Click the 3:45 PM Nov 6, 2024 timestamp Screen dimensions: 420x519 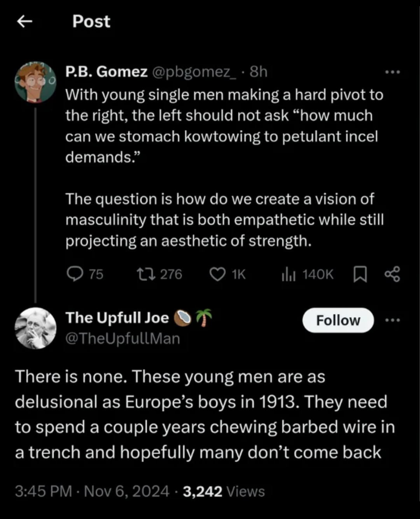pyautogui.click(x=92, y=491)
